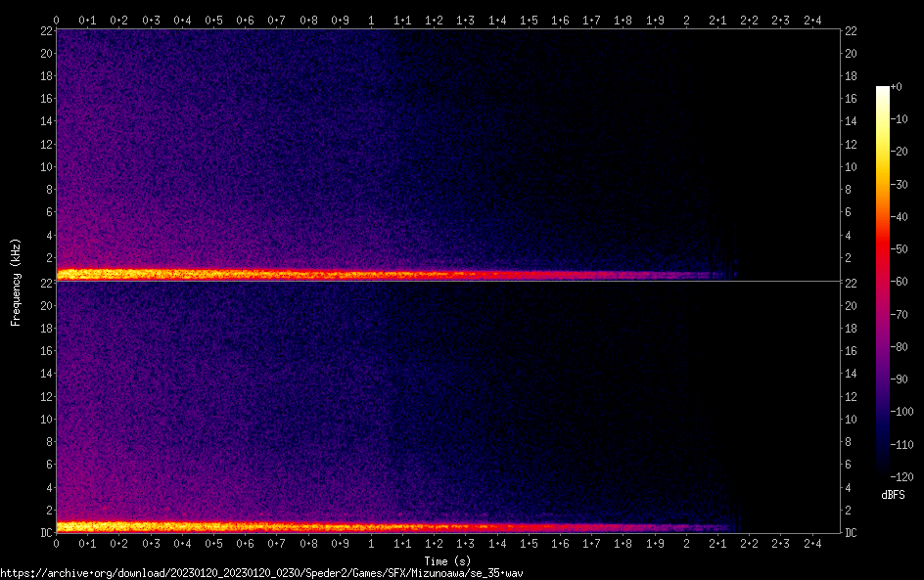The image size is (924, 580).
Task: Click the dBFS label below the color scale
Action: [x=893, y=495]
